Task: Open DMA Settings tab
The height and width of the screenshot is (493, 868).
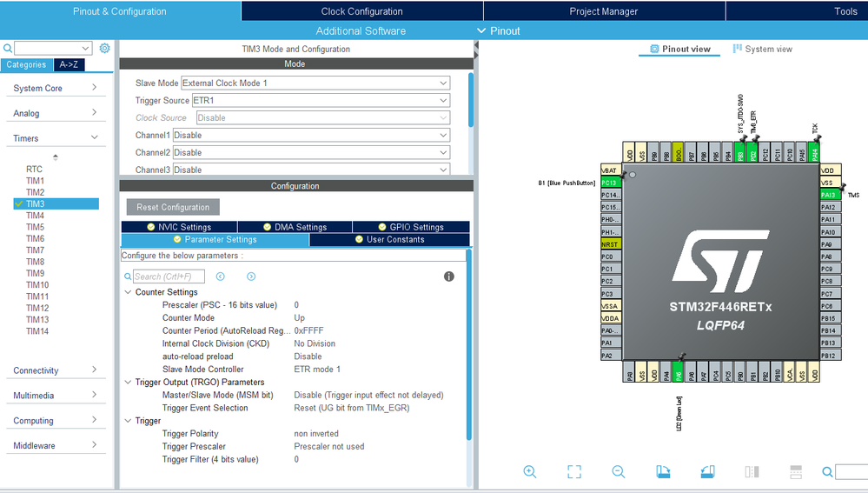Action: point(295,227)
